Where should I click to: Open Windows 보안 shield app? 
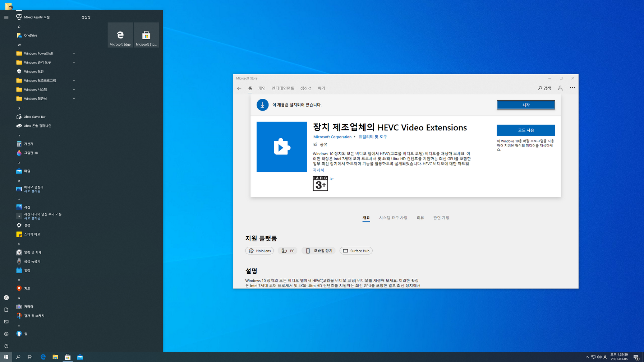pos(46,71)
